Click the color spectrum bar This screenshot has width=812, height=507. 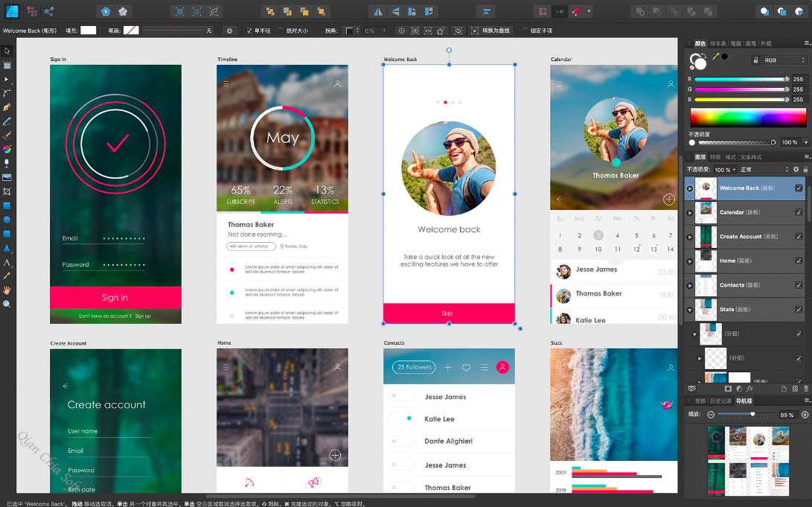click(x=748, y=118)
